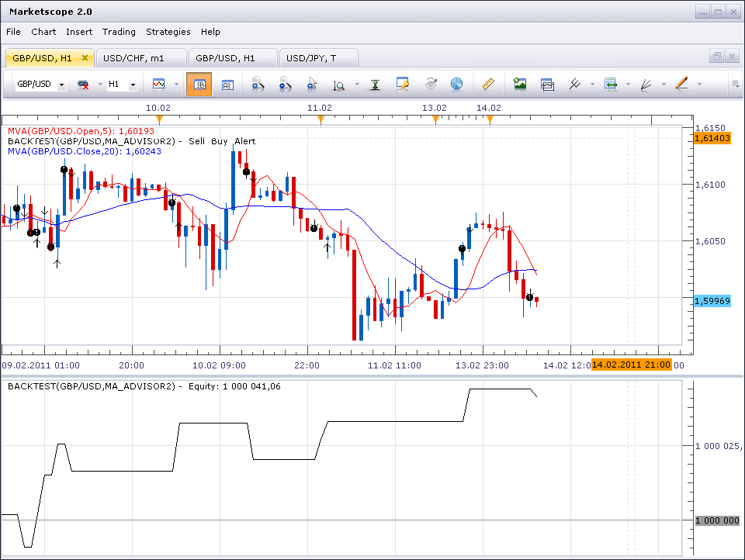Toggle the cursor pointer mode icon
Screen dimensions: 745x560
[x=312, y=85]
